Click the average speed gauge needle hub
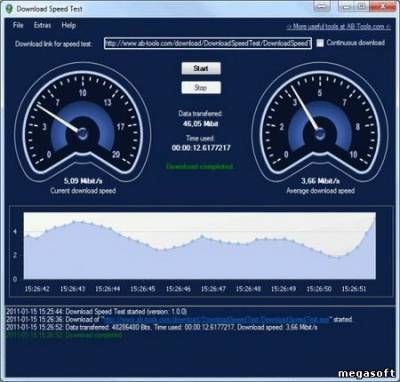The image size is (400, 382). click(320, 134)
